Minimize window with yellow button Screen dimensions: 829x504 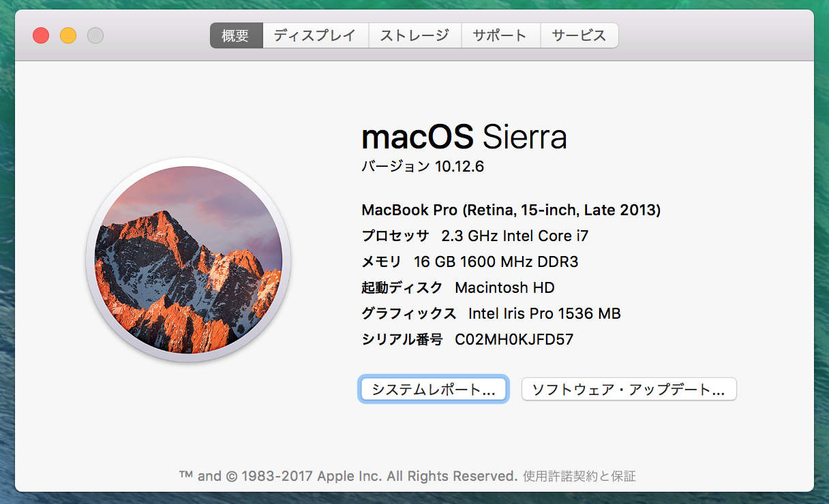pyautogui.click(x=68, y=35)
